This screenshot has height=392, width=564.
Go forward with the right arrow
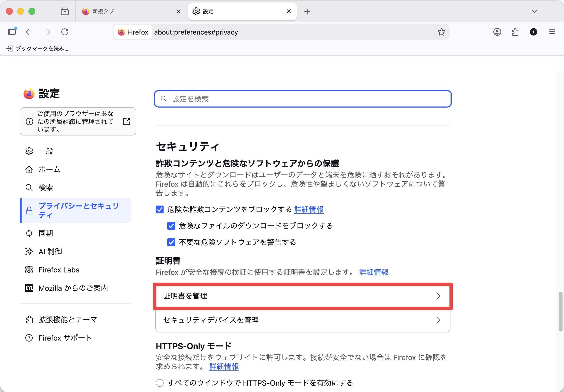point(47,32)
